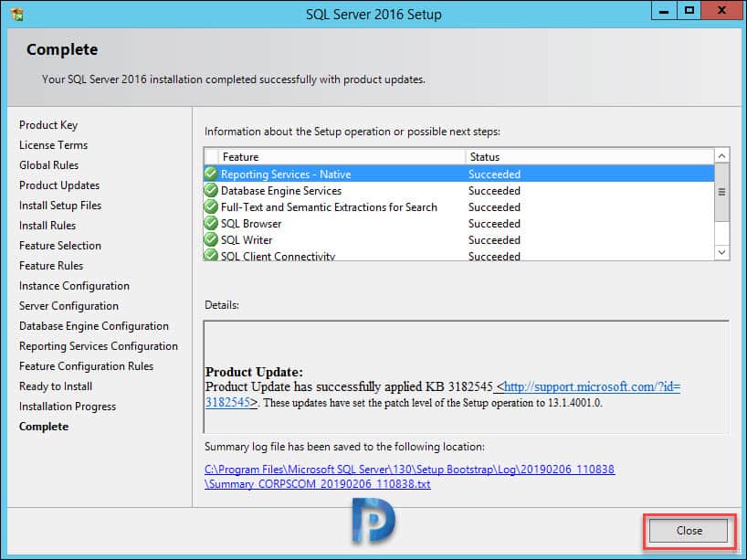
Task: Click the Server Configuration step
Action: (68, 306)
